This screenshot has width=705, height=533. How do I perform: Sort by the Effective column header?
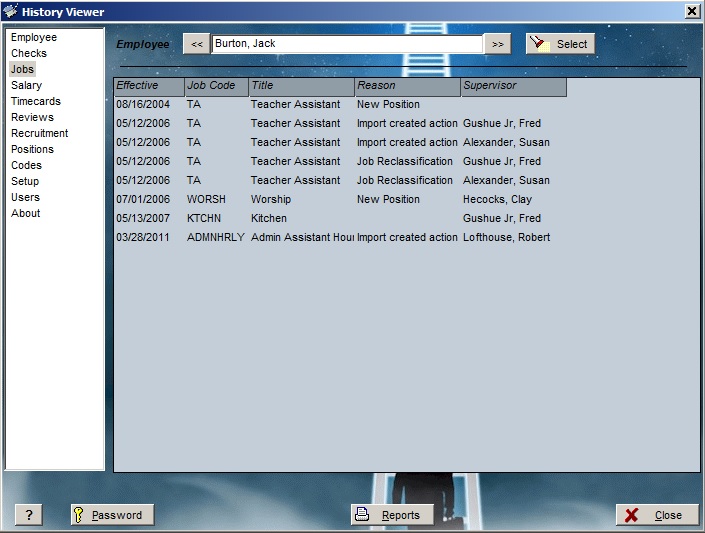[x=149, y=87]
